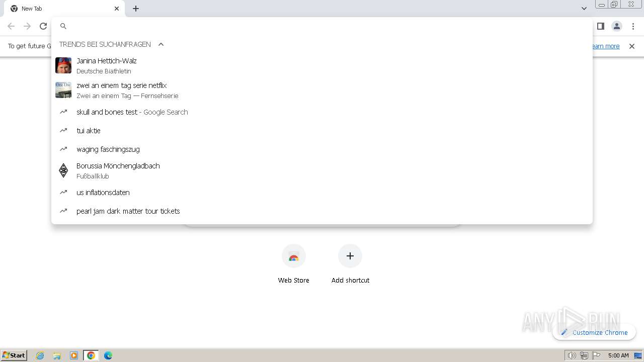Viewport: 644px width, 362px height.
Task: Open a new tab with plus button
Action: 136,9
